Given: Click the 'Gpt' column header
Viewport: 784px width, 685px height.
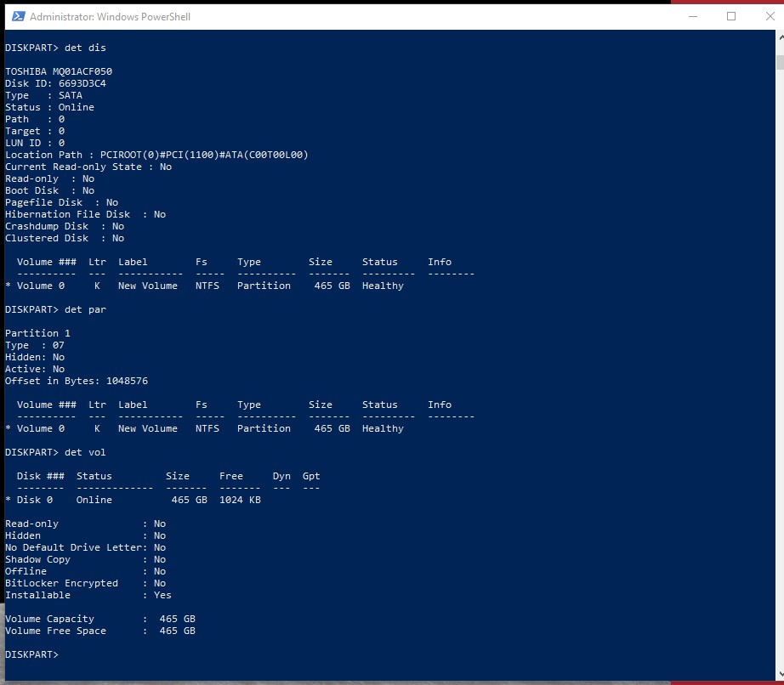Looking at the screenshot, I should point(311,476).
